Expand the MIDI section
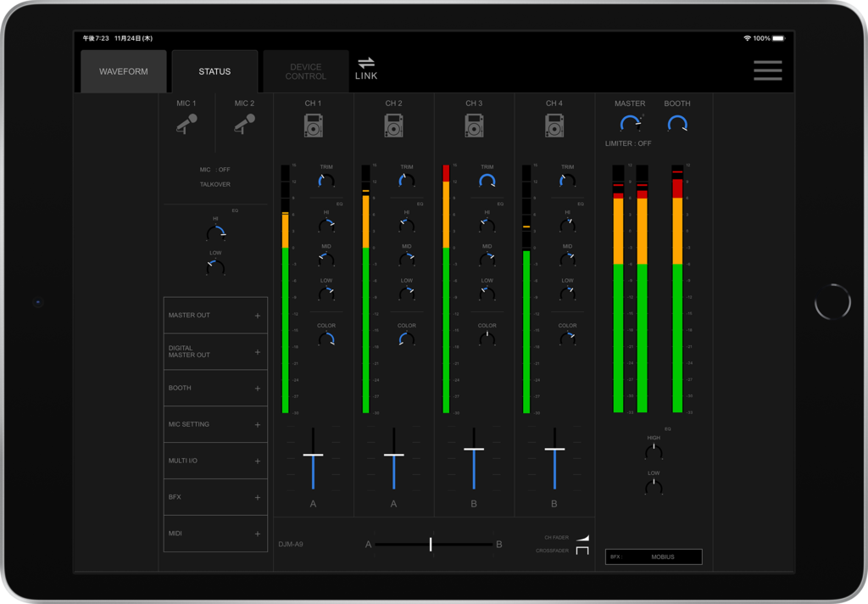The width and height of the screenshot is (868, 604). [x=215, y=534]
